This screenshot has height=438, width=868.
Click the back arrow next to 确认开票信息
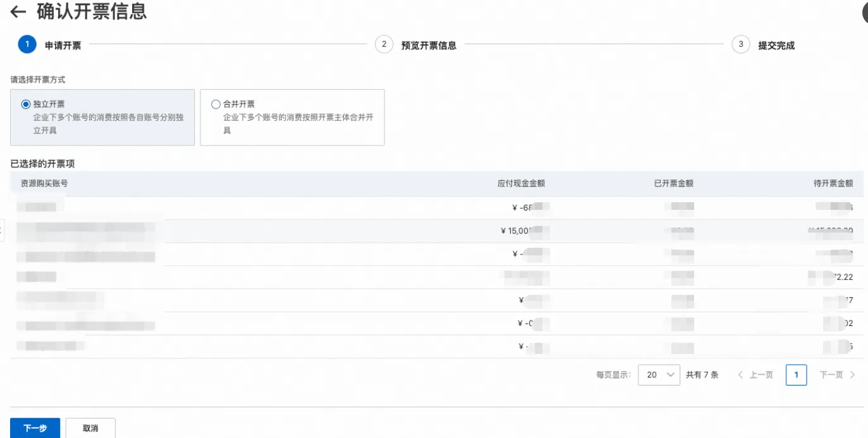point(17,10)
